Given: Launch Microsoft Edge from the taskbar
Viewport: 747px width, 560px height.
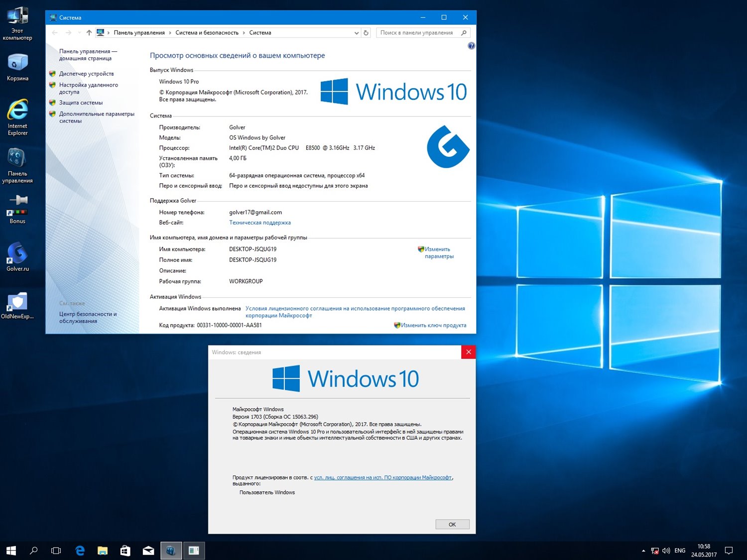Looking at the screenshot, I should click(80, 551).
